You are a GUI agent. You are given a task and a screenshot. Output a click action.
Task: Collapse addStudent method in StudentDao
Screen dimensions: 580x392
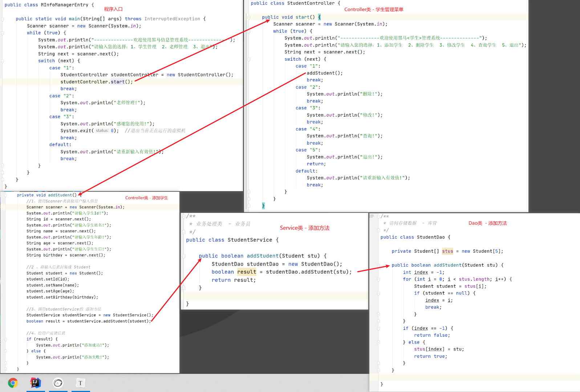pyautogui.click(x=378, y=265)
